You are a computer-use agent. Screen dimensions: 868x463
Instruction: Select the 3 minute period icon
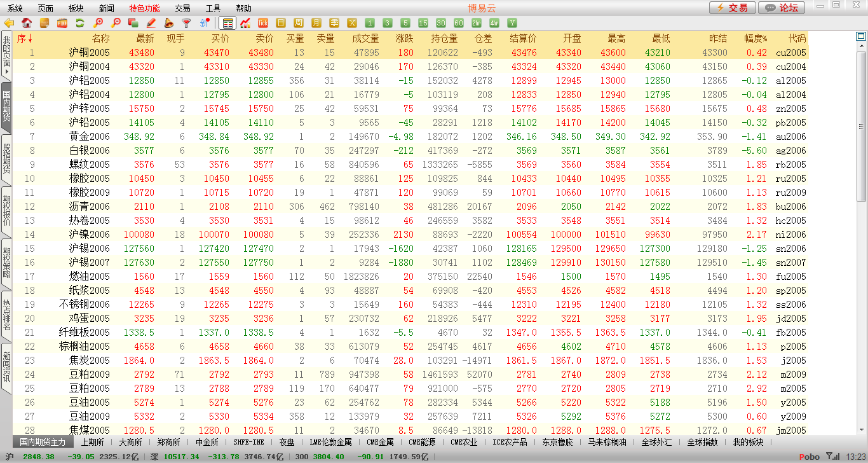click(x=388, y=23)
